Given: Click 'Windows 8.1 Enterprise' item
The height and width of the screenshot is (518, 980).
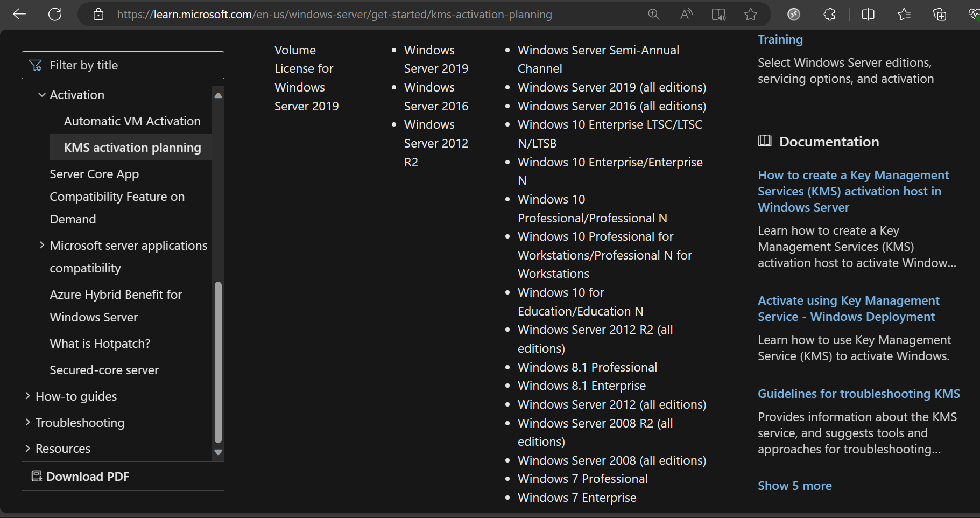Looking at the screenshot, I should tap(582, 386).
